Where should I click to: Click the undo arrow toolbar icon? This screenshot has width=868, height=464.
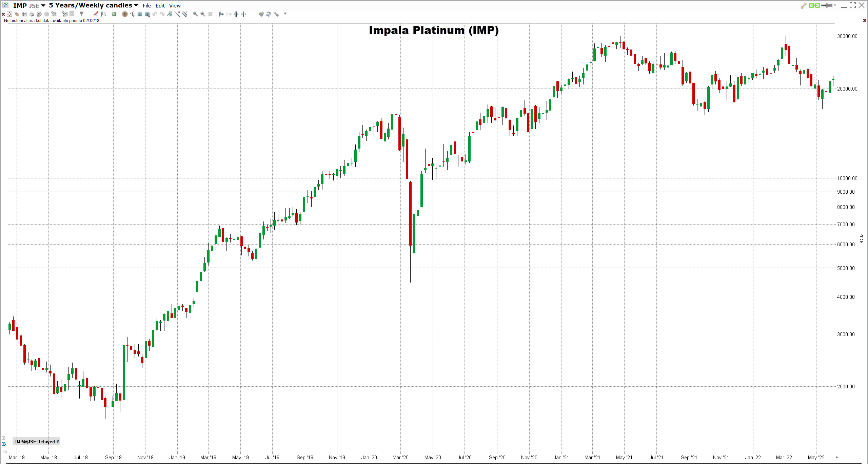155,14
